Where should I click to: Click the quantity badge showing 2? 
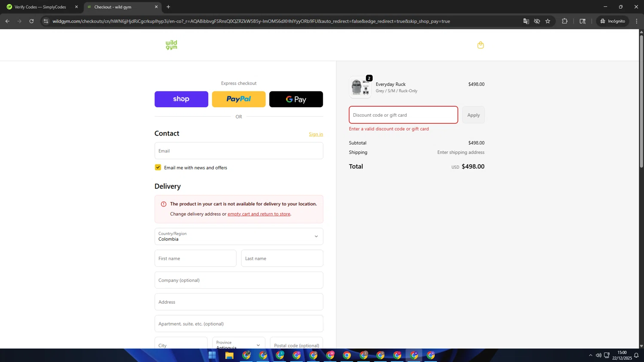(369, 78)
